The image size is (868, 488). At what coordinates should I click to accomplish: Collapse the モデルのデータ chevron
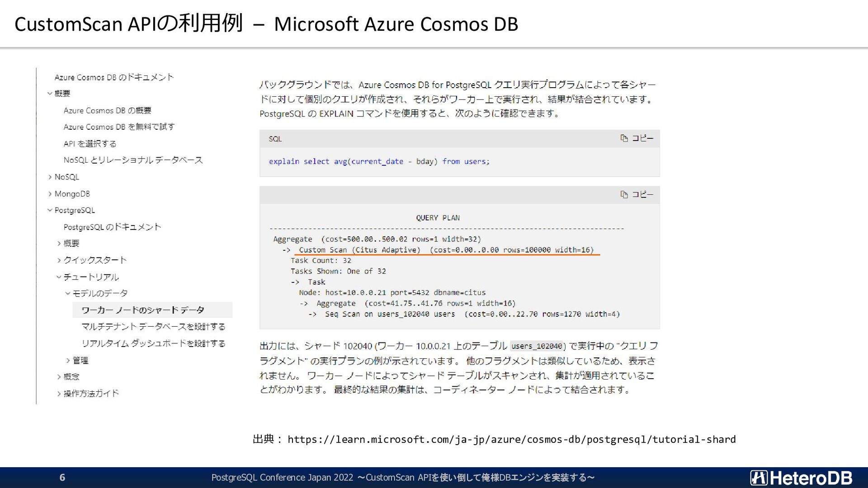point(68,294)
